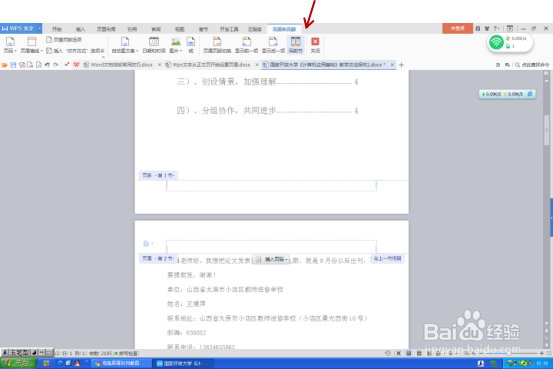
Task: Click the print preview quick-access icon
Action: click(x=39, y=65)
